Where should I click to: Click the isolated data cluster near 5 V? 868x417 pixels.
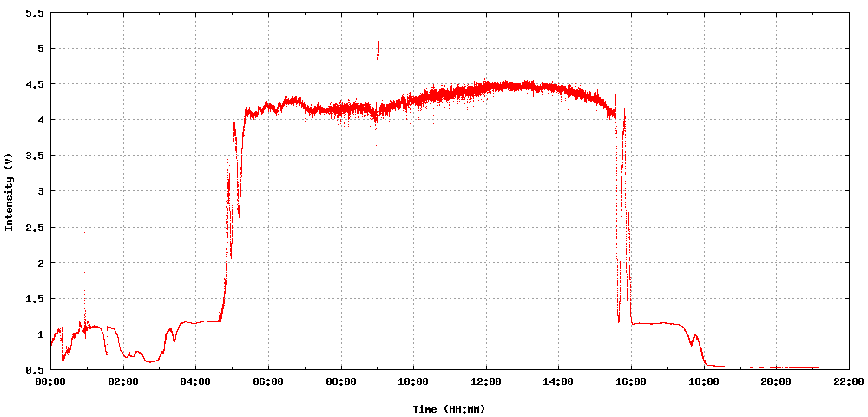click(378, 50)
